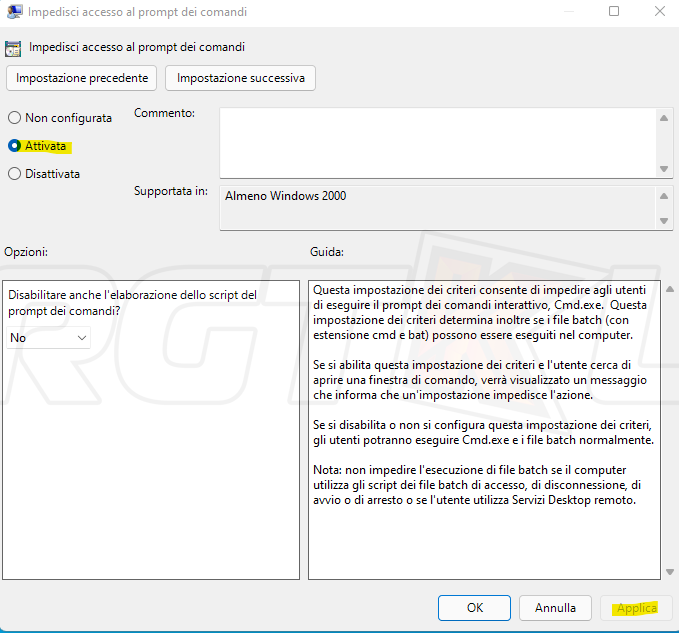The image size is (679, 633).
Task: Click the Guida panel scroll up arrow
Action: pyautogui.click(x=668, y=262)
